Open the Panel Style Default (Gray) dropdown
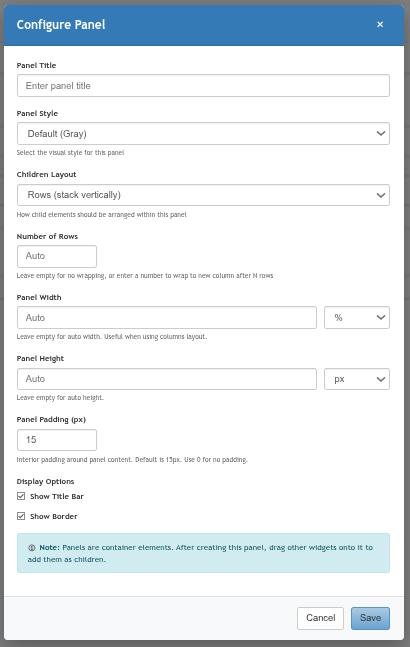 tap(203, 134)
